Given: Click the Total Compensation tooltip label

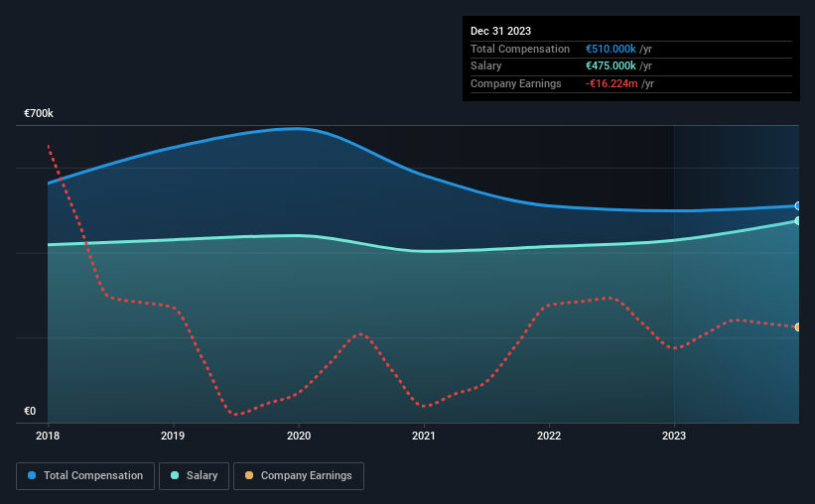Looking at the screenshot, I should coord(520,49).
